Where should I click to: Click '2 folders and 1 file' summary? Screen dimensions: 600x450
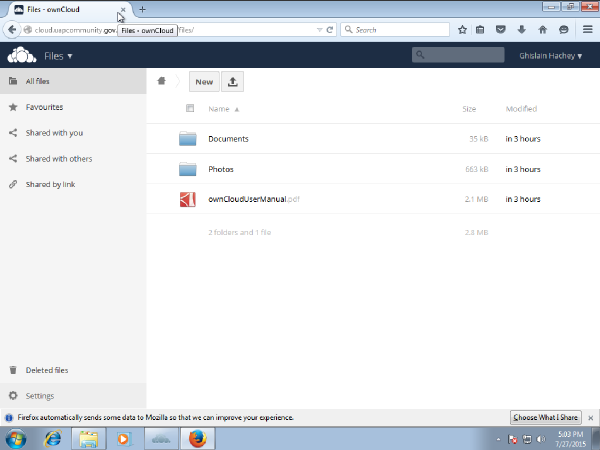pyautogui.click(x=240, y=232)
